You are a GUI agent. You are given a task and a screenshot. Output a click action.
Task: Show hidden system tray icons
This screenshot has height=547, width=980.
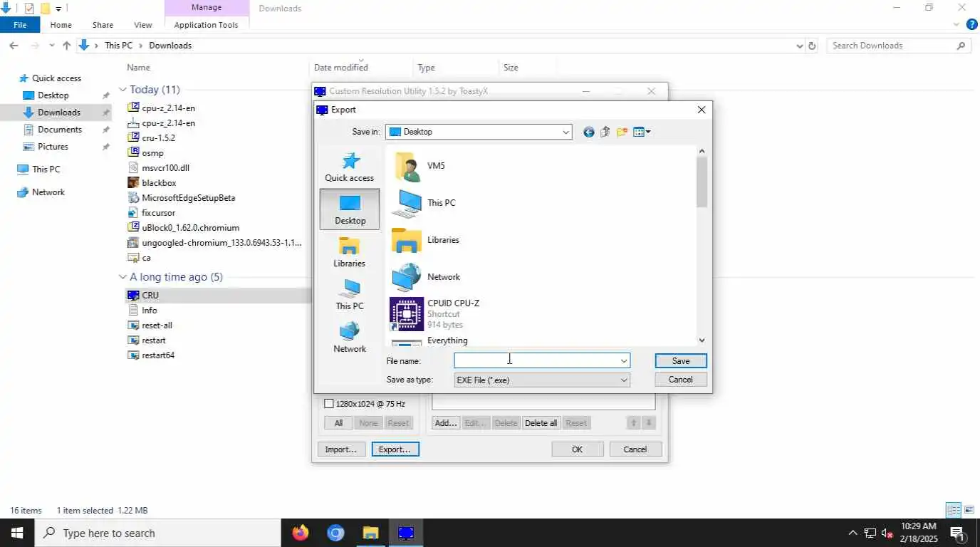pyautogui.click(x=853, y=533)
